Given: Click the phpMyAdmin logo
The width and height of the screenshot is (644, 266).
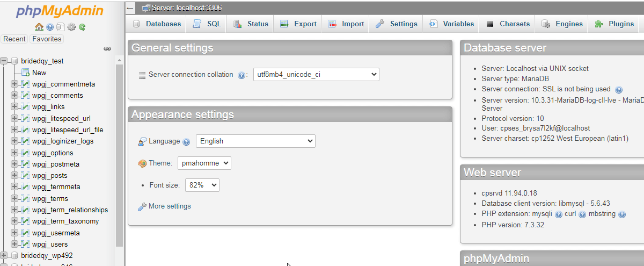Looking at the screenshot, I should click(60, 11).
